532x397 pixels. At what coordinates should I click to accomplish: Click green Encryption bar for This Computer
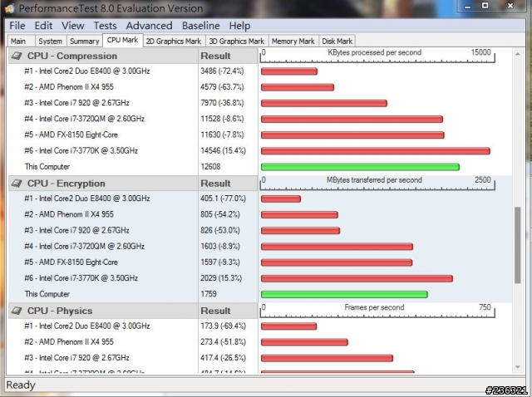pos(344,294)
